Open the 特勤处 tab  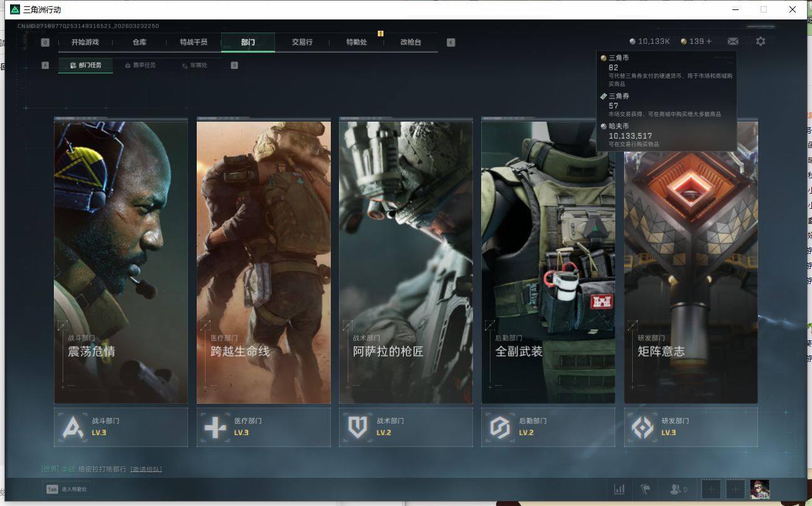357,42
